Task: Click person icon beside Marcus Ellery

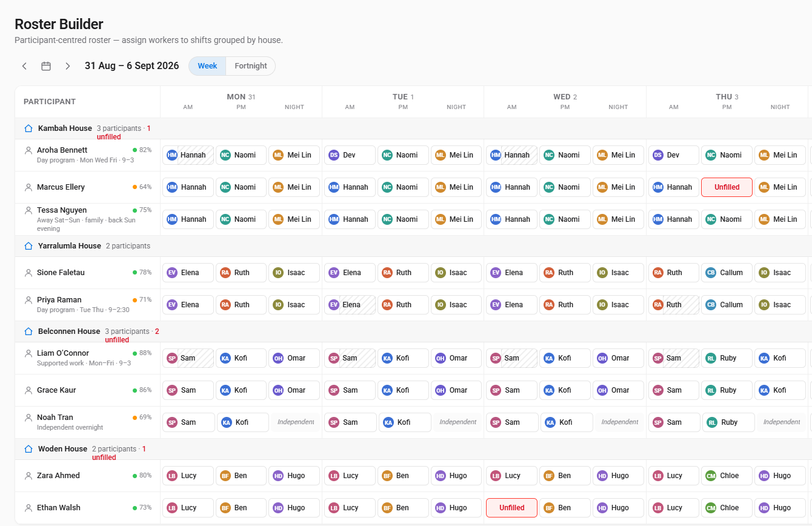Action: pyautogui.click(x=28, y=187)
